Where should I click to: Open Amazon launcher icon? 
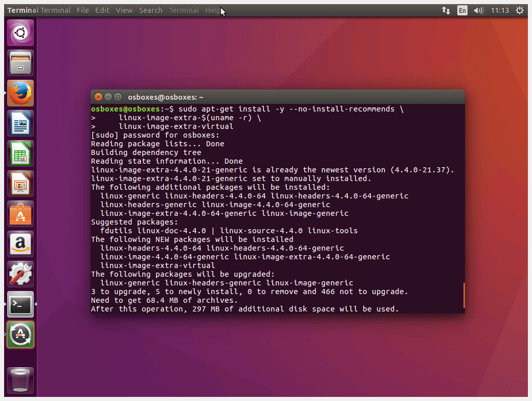coord(20,244)
